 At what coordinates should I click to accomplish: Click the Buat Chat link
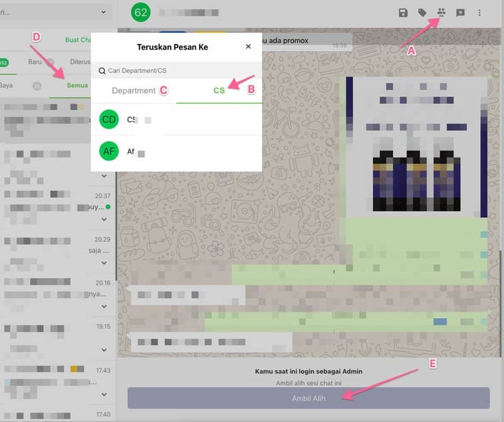pos(79,40)
